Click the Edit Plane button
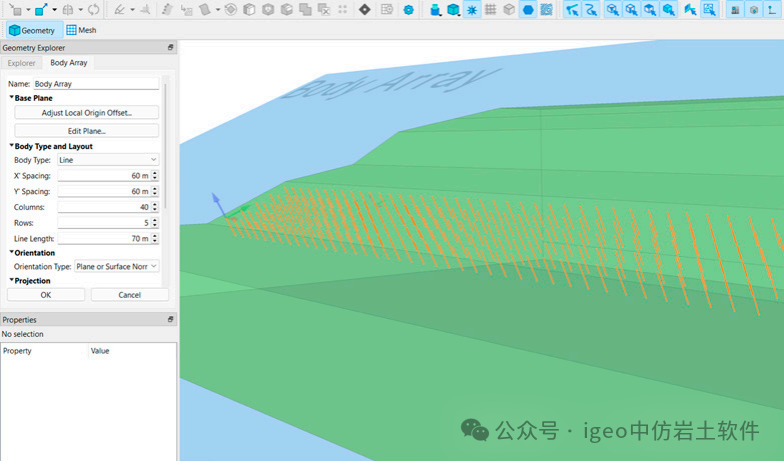Viewport: 784px width, 461px height. tap(86, 131)
